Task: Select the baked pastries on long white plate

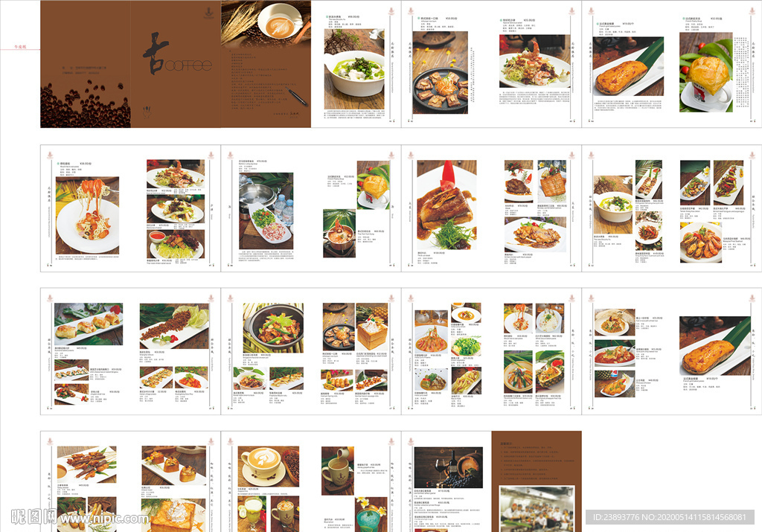Action: coord(89,324)
